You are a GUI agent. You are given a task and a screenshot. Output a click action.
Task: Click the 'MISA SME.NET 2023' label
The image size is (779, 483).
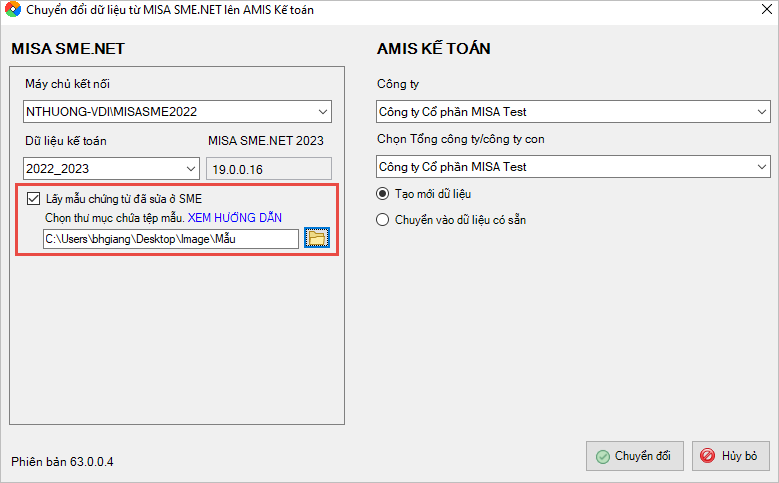[266, 141]
